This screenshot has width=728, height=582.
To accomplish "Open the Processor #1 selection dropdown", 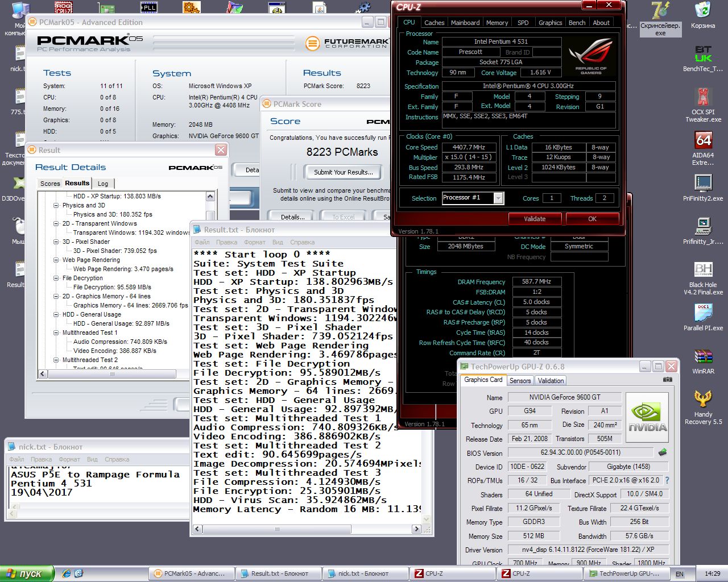I will point(498,198).
